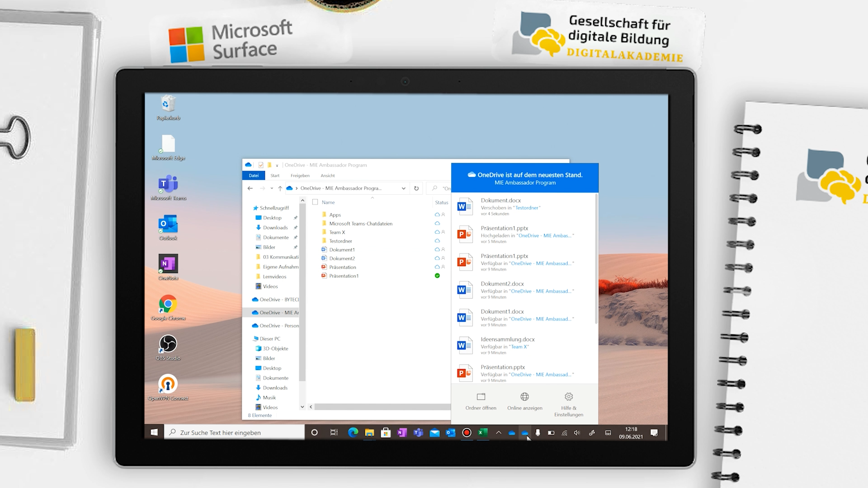Select the Microsoft Teams-Chatdateien folder

click(361, 224)
